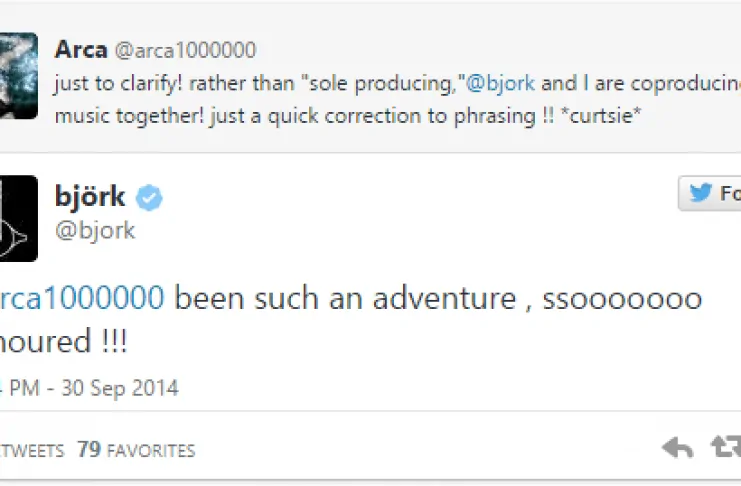
Task: Click Arca's tweet text about coproducing
Action: pyautogui.click(x=300, y=82)
